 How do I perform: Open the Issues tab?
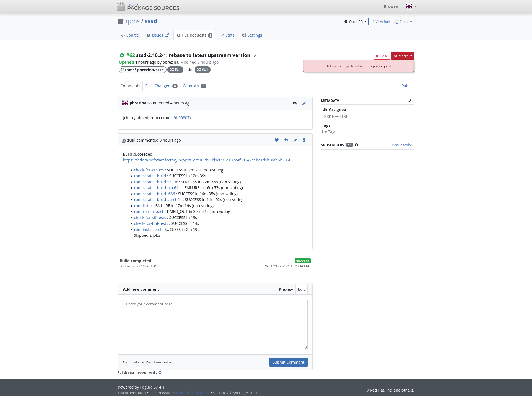point(157,35)
